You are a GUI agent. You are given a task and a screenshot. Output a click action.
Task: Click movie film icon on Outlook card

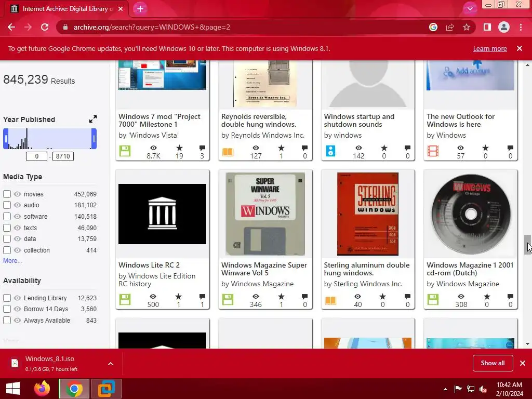433,151
